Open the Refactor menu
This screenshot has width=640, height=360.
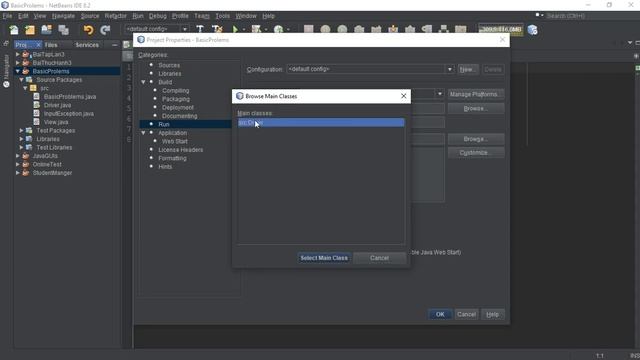(x=116, y=16)
